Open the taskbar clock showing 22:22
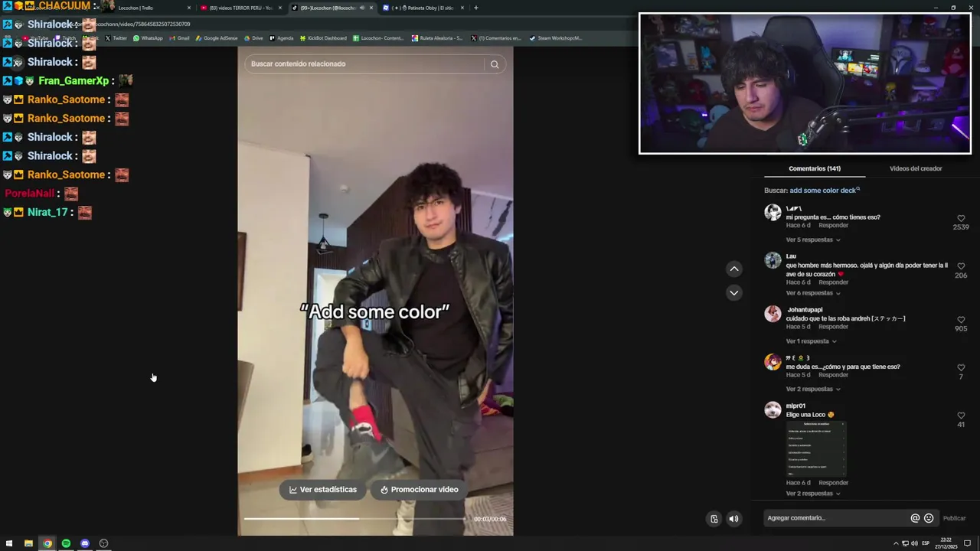 (x=946, y=543)
